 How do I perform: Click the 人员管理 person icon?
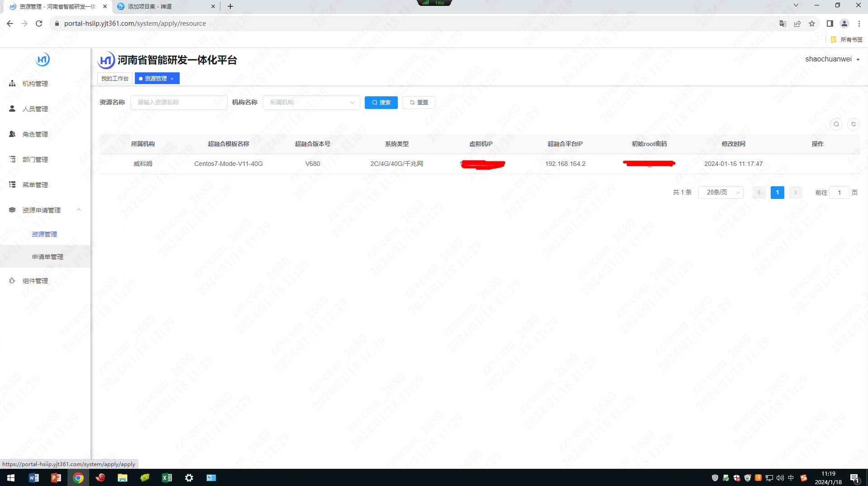[x=12, y=109]
